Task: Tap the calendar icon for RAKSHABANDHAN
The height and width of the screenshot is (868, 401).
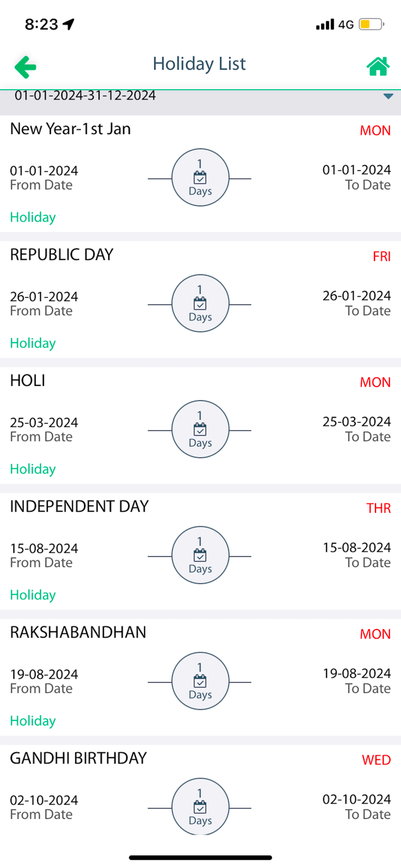Action: click(200, 681)
